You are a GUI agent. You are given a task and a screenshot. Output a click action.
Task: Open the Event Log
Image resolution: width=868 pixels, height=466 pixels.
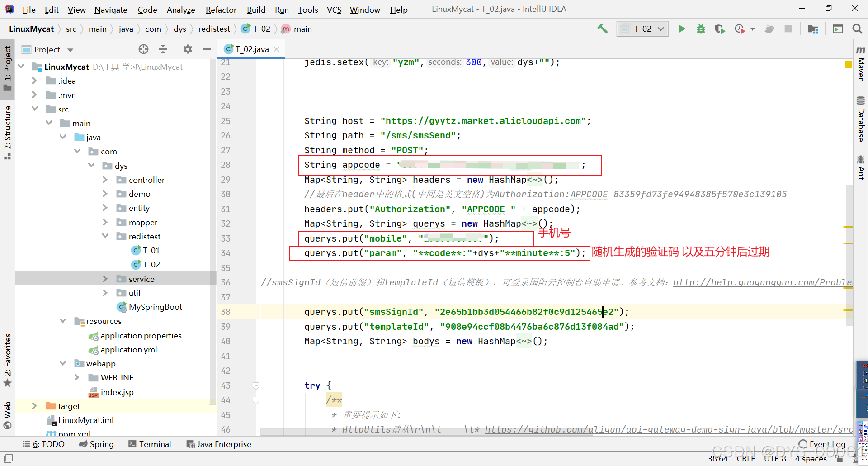(x=822, y=444)
